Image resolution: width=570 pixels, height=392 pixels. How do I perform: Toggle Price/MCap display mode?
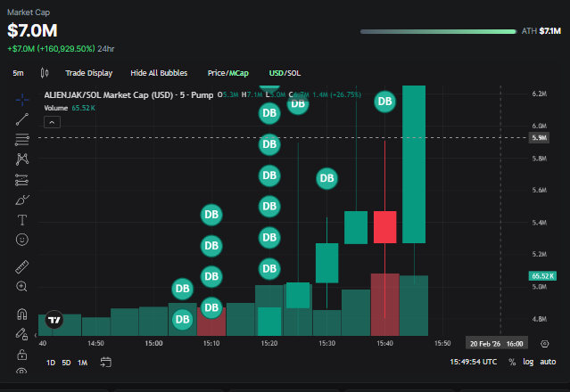click(228, 73)
